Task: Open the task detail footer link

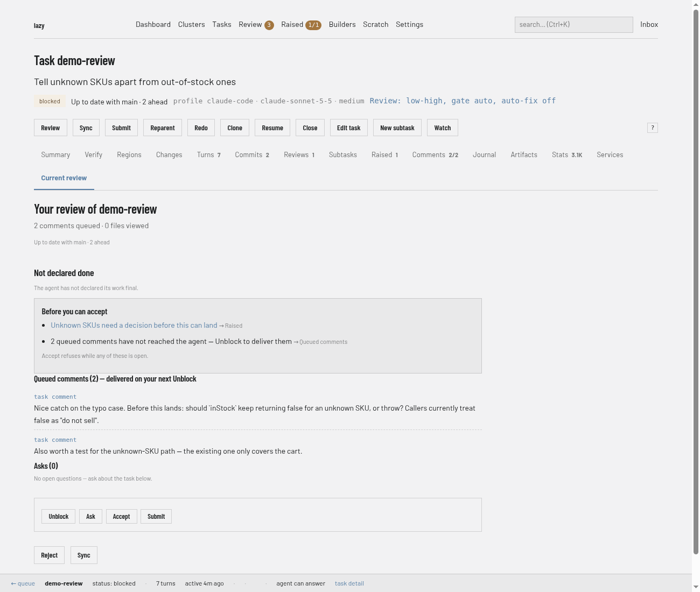Action: pos(349,583)
